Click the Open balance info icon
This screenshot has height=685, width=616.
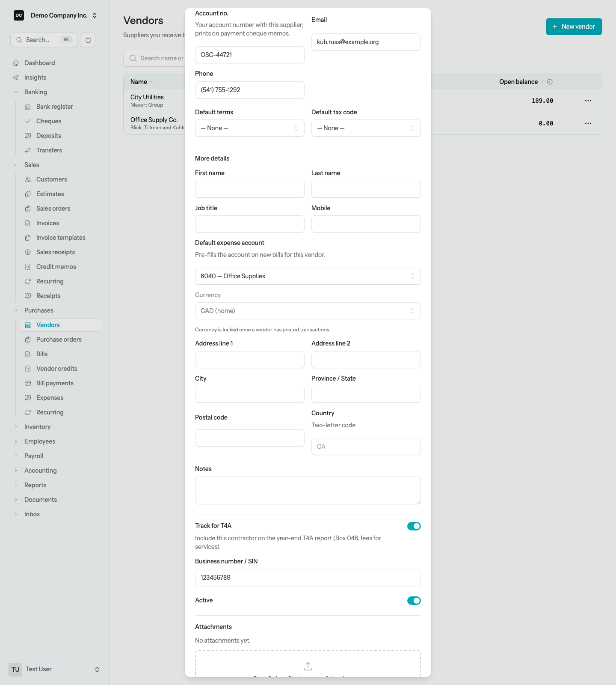(x=550, y=82)
